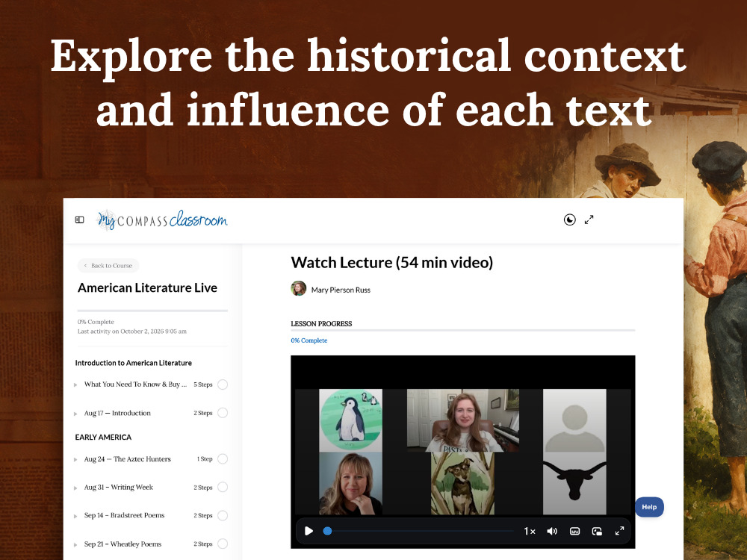Click the 5 Steps label
The width and height of the screenshot is (747, 560).
[203, 385]
